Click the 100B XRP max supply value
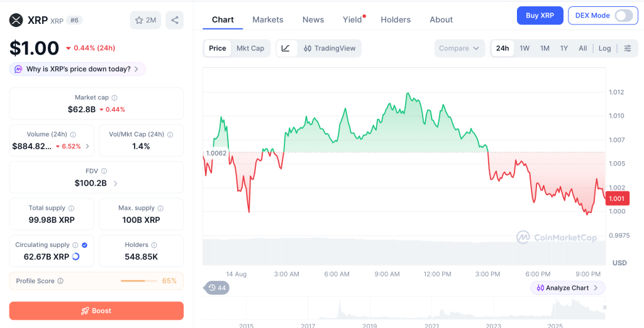Image resolution: width=644 pixels, height=328 pixels. (x=142, y=220)
